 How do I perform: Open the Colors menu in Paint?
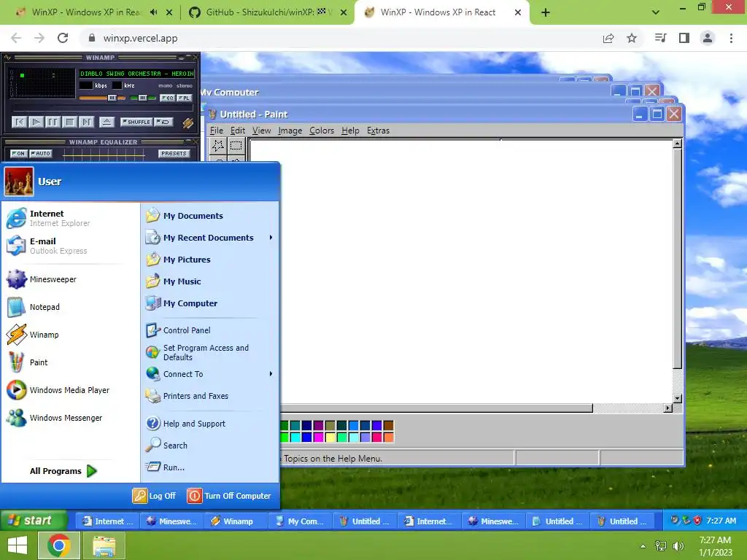[322, 131]
